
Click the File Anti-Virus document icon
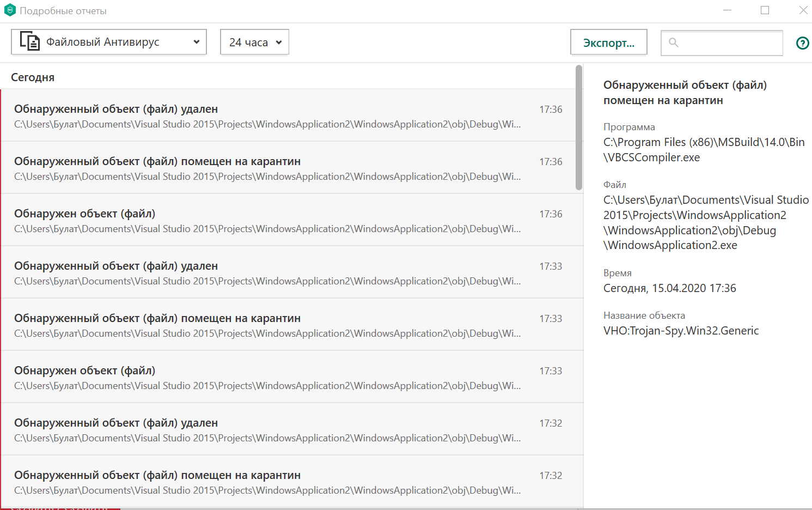pos(30,42)
